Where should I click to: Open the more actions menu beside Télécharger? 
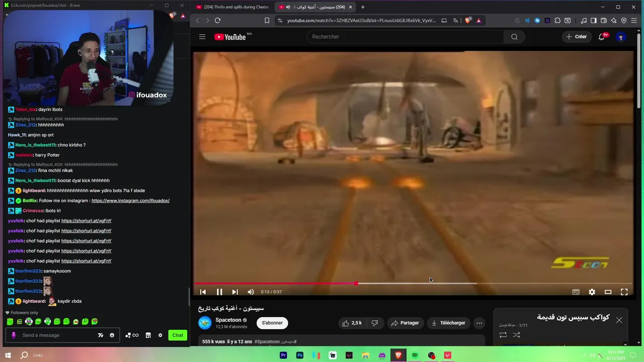(479, 323)
